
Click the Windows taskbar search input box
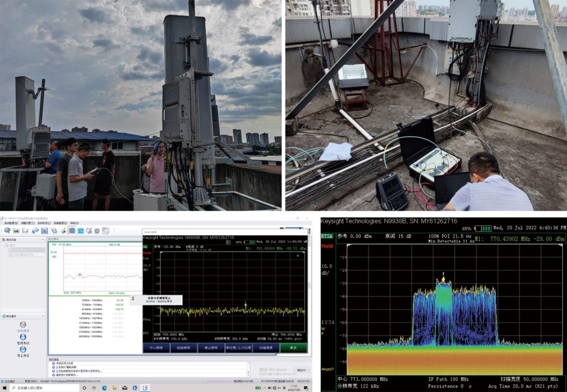tap(44, 388)
